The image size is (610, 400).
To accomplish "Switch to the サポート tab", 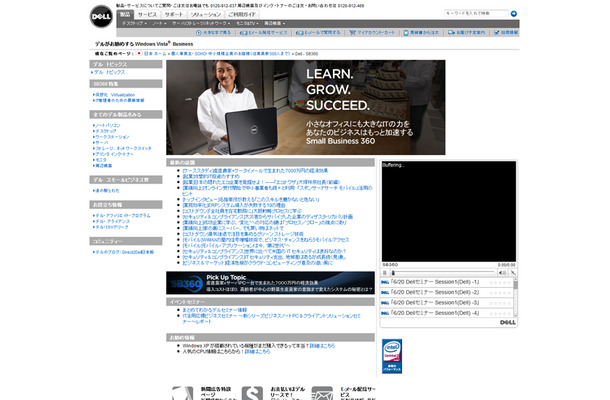I will (x=173, y=14).
